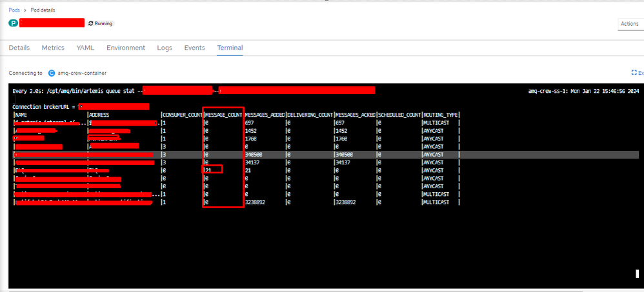The width and height of the screenshot is (644, 292).
Task: Switch to the Details tab
Action: (x=19, y=48)
